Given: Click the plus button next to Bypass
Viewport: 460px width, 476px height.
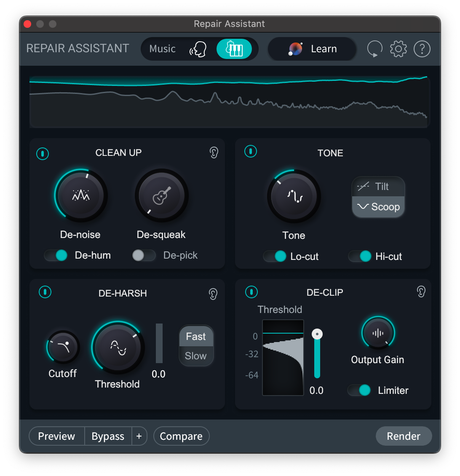Looking at the screenshot, I should (139, 436).
